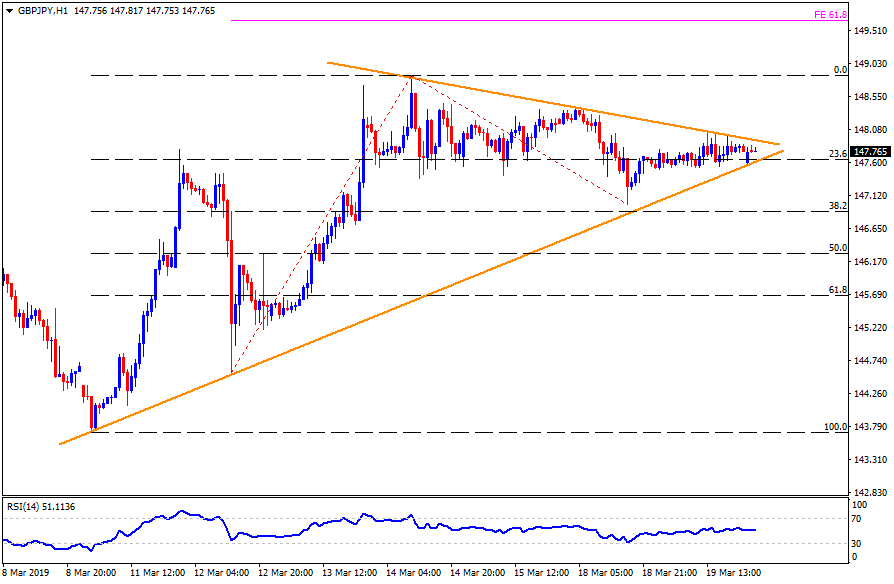The image size is (894, 584).
Task: Select the 23.6 Fibonacci retracement label
Action: (837, 153)
